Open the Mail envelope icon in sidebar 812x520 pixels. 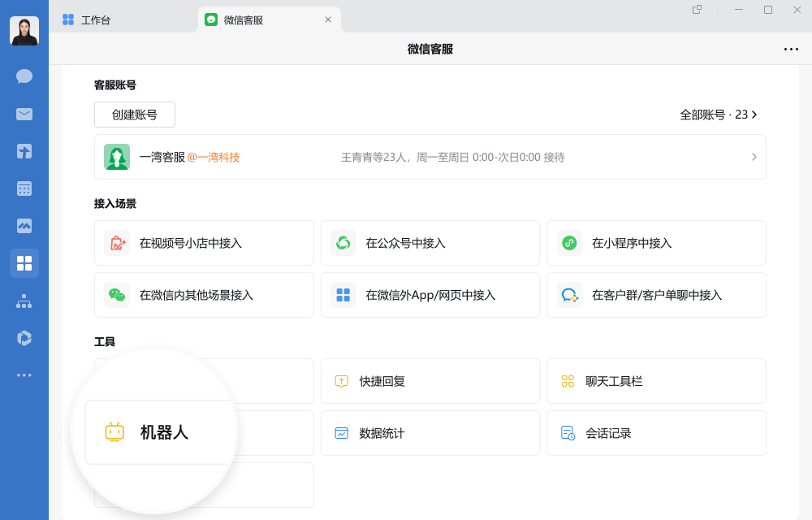pyautogui.click(x=24, y=114)
